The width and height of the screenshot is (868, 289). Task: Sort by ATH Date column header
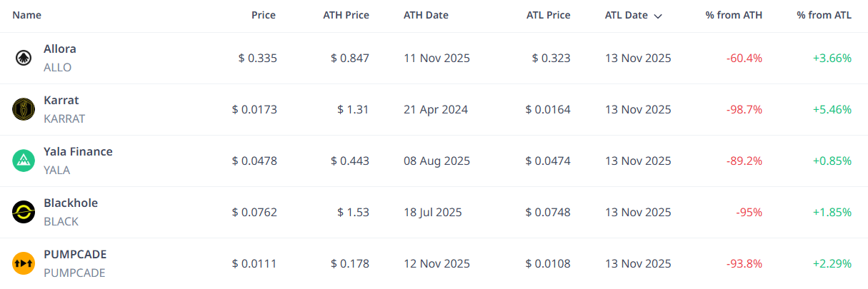tap(426, 15)
